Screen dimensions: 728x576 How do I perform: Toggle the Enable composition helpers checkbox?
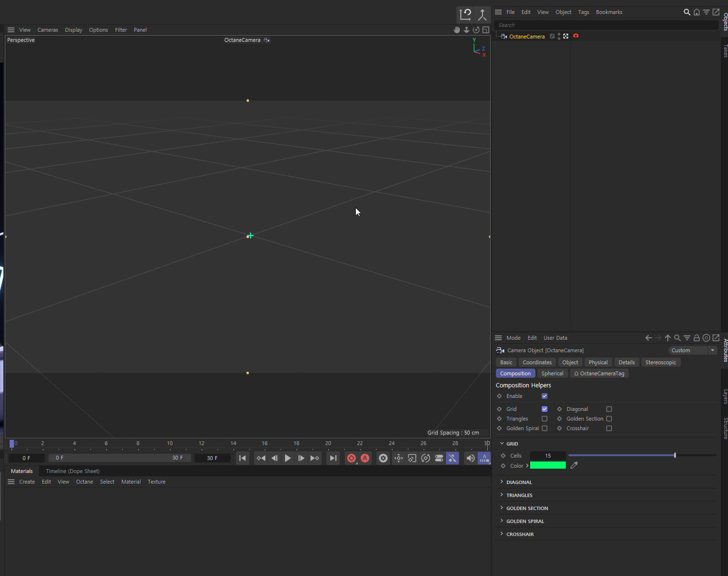point(545,396)
